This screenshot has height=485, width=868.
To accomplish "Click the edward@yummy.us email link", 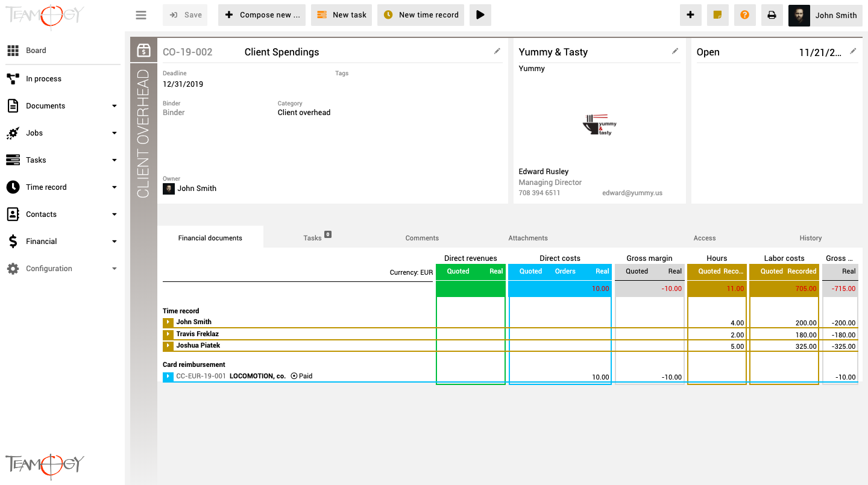I will (x=632, y=193).
